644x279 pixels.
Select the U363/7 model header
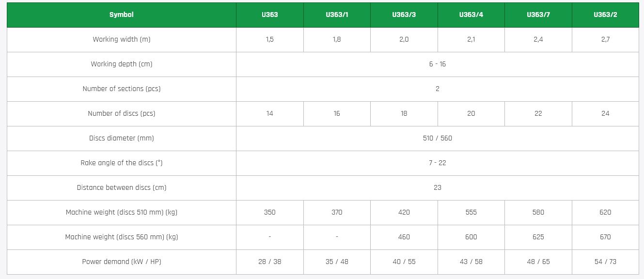pyautogui.click(x=538, y=15)
